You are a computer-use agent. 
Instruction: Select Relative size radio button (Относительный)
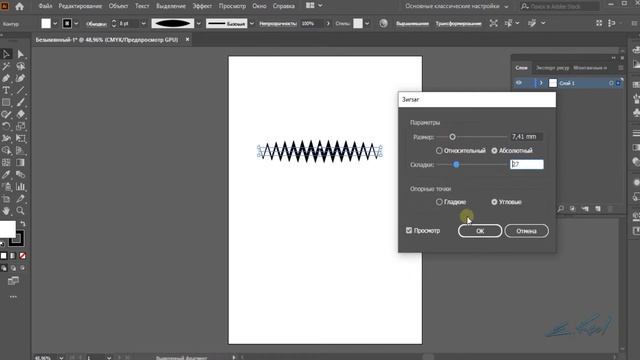(439, 151)
